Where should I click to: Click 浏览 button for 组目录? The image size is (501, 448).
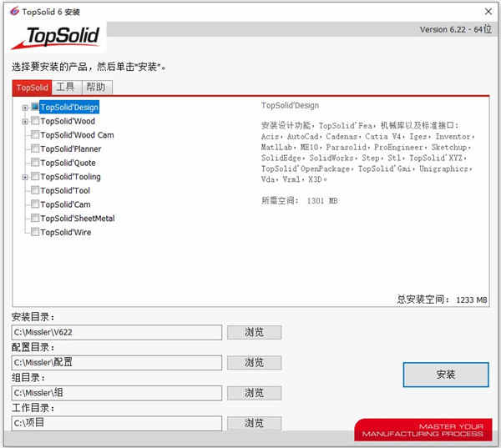tap(255, 393)
